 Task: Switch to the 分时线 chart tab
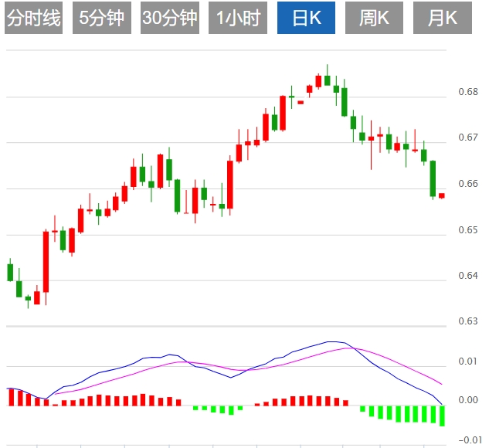(34, 18)
